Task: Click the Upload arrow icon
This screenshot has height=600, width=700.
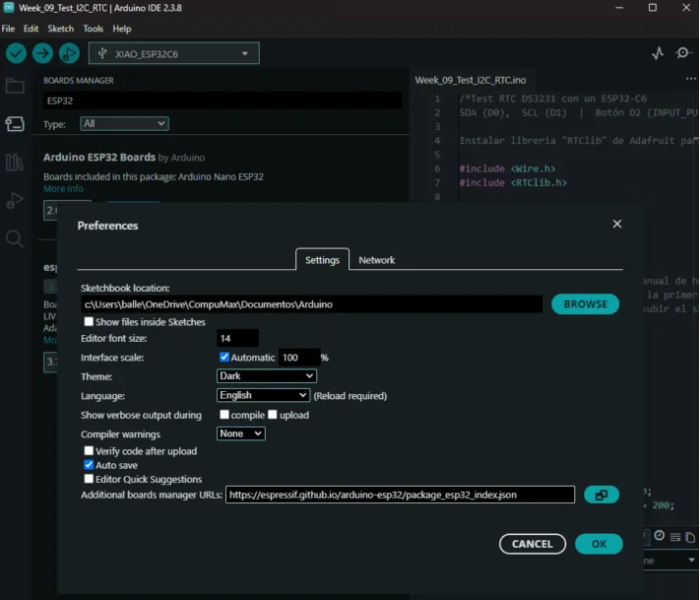Action: click(42, 53)
